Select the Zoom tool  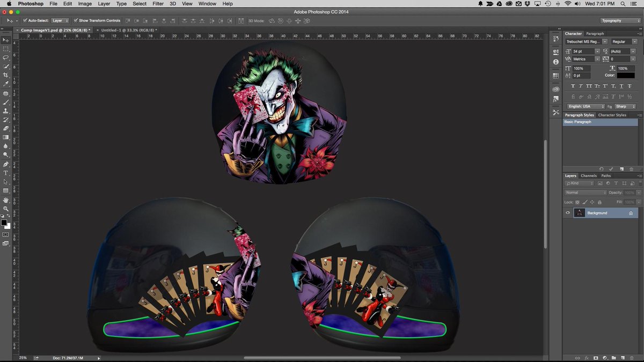[x=6, y=209]
